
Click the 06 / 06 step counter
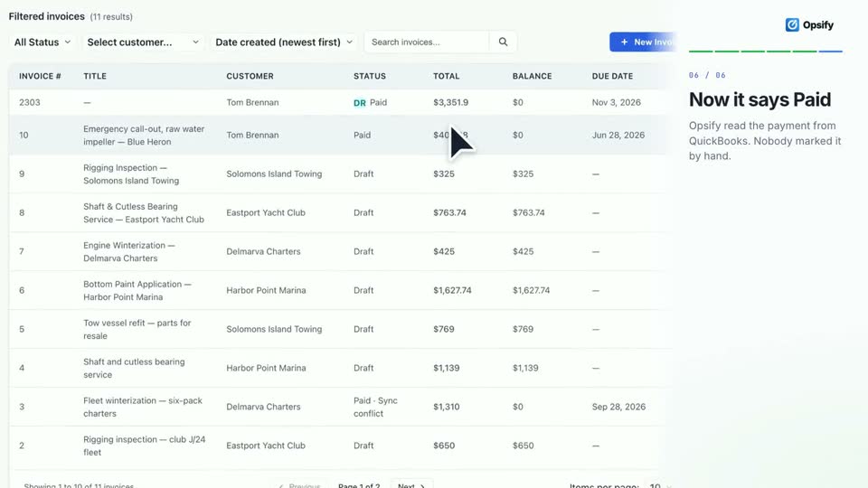(x=707, y=75)
